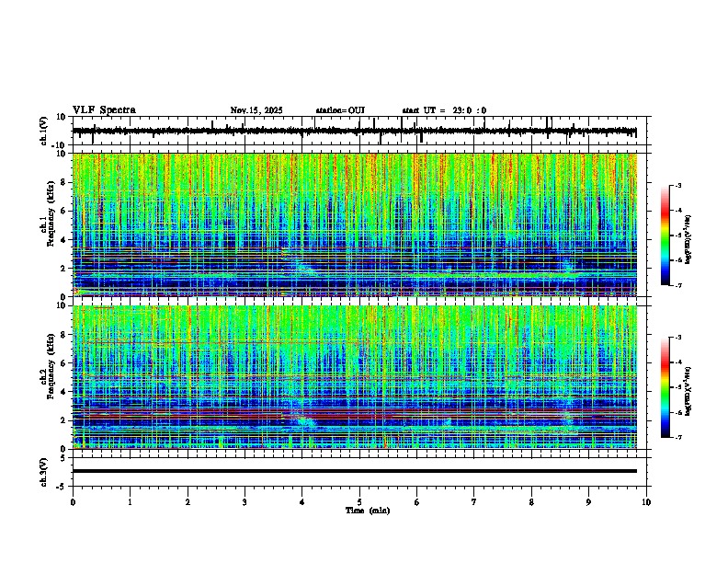Click time axis tick label '7'
The width and height of the screenshot is (728, 563).
(x=474, y=502)
